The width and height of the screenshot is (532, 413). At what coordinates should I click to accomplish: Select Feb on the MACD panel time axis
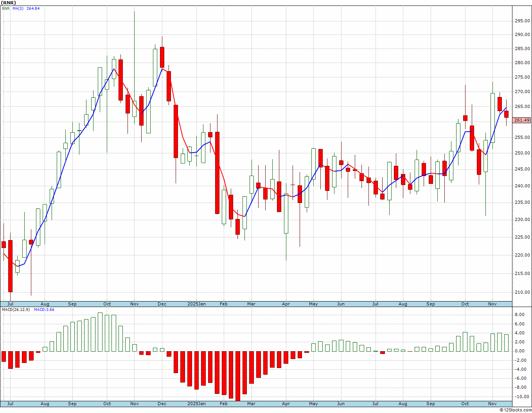(224, 404)
